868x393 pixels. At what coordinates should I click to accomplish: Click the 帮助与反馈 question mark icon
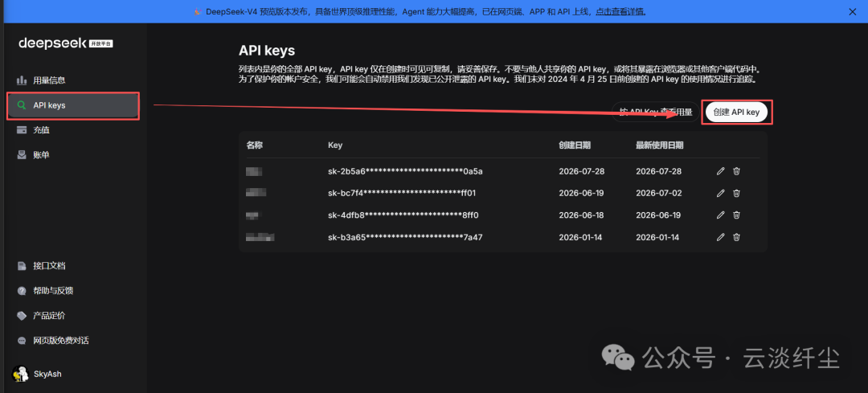(22, 291)
